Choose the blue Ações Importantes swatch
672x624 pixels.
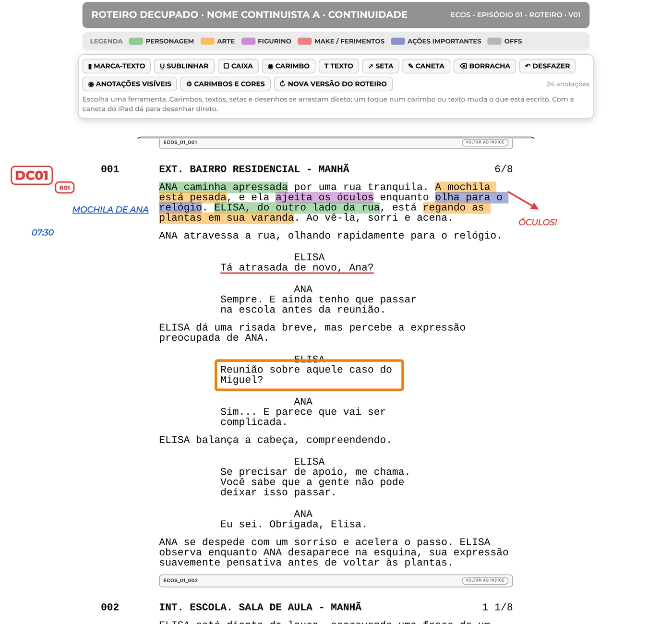[398, 41]
